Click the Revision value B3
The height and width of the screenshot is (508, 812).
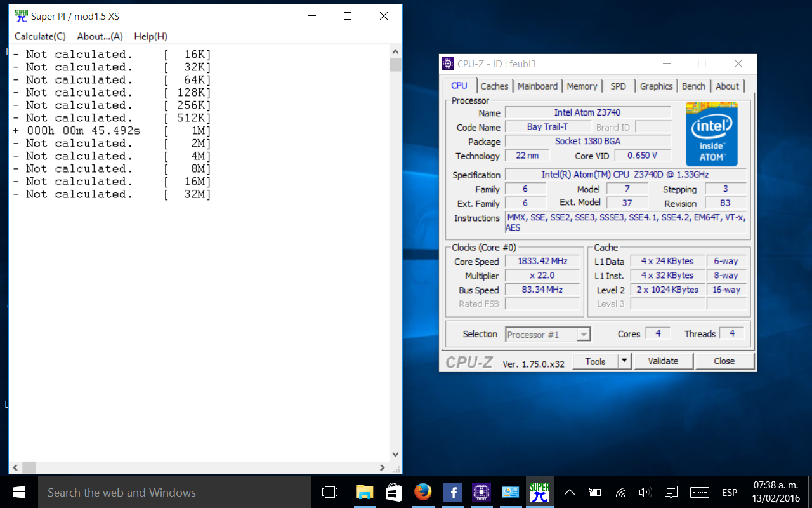725,203
